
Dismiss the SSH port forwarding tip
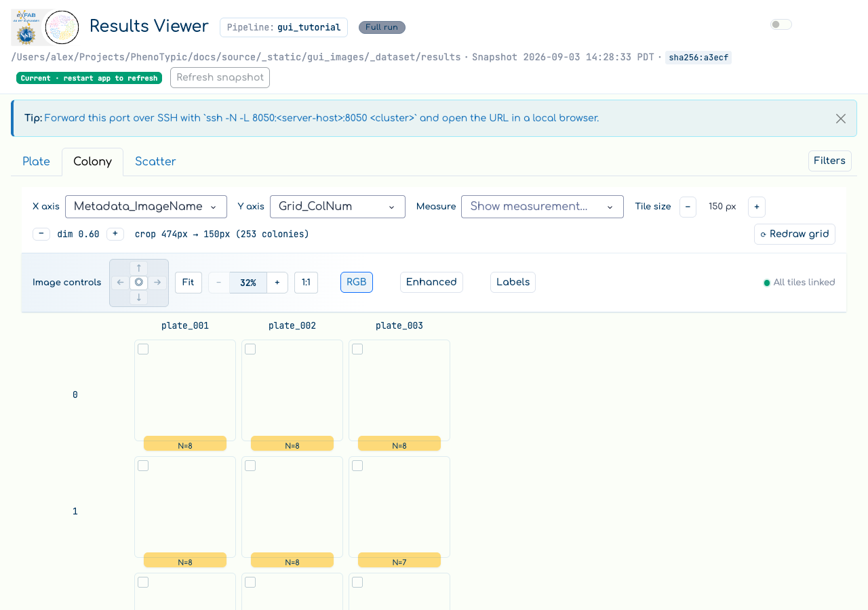[x=841, y=119]
